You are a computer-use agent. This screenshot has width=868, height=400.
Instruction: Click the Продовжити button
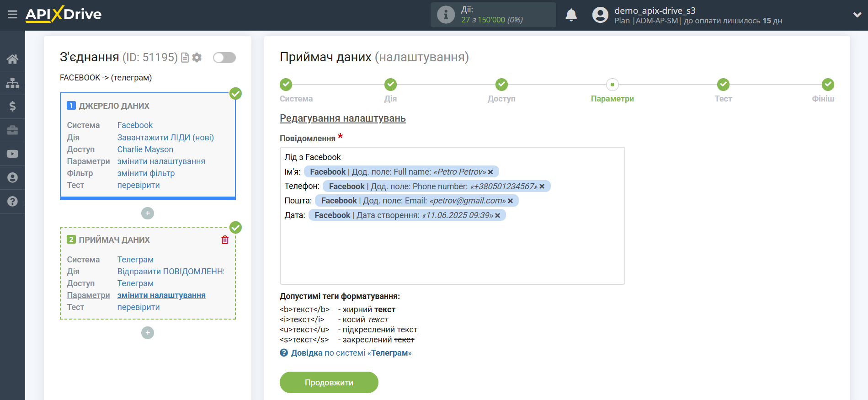(x=329, y=382)
